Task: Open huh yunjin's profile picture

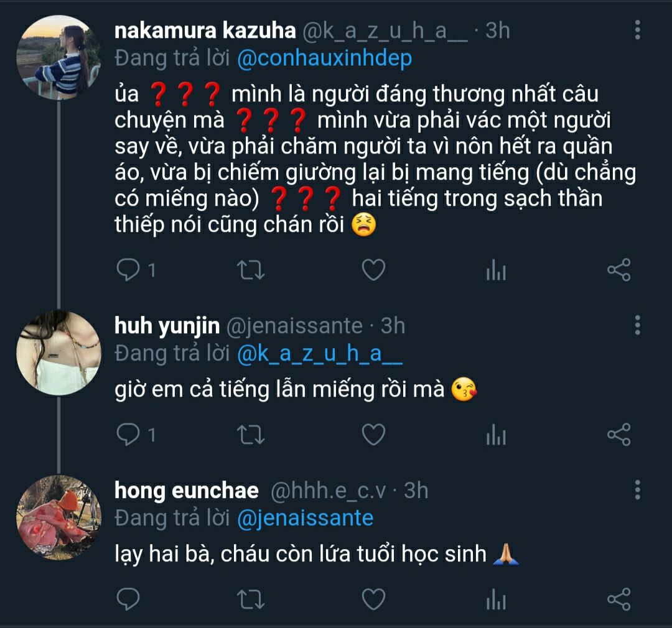Action: click(58, 353)
